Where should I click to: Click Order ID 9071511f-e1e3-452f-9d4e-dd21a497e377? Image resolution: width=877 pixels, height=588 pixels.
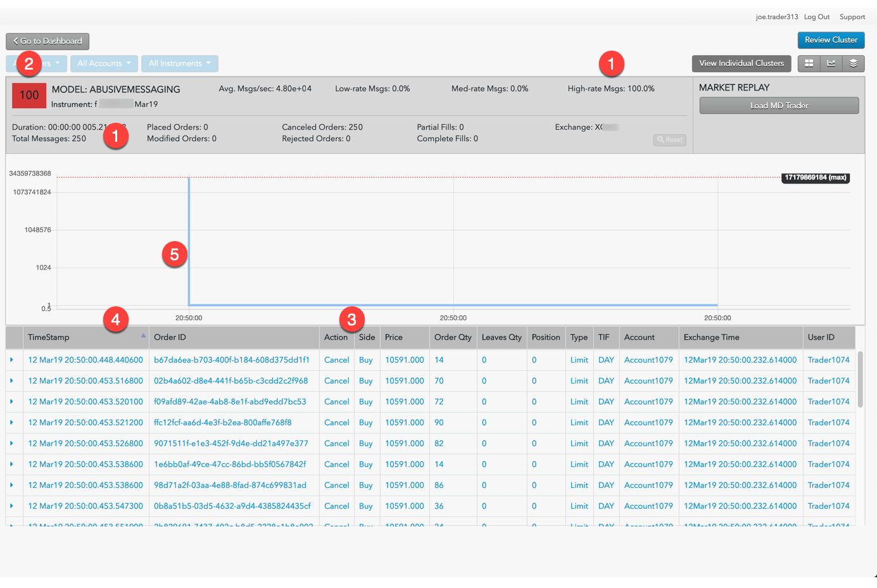click(x=231, y=443)
